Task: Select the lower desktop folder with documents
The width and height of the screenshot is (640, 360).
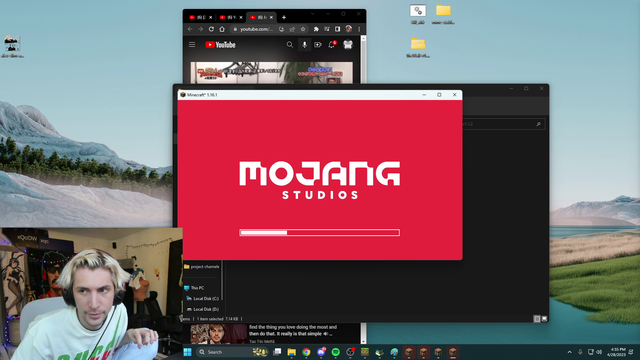Action: coord(418,47)
